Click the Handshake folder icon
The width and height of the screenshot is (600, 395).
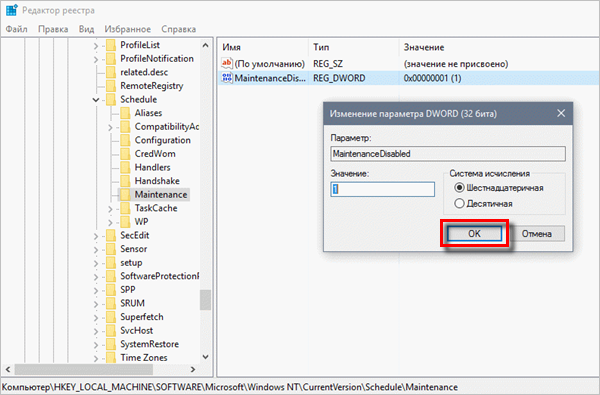tap(125, 181)
